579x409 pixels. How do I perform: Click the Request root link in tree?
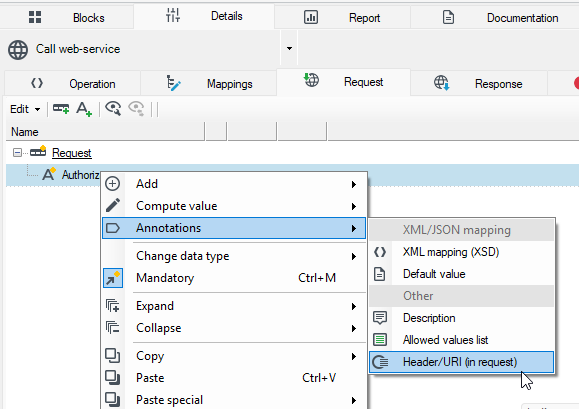72,153
